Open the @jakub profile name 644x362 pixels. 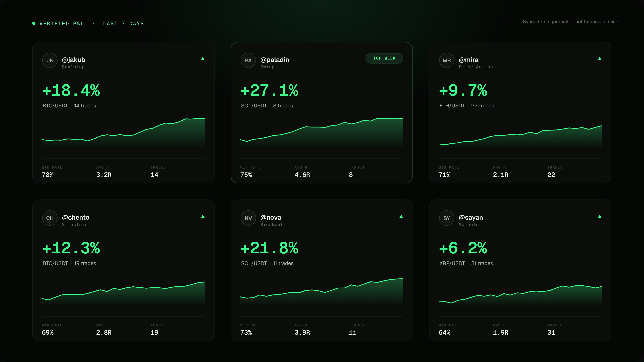[73, 60]
